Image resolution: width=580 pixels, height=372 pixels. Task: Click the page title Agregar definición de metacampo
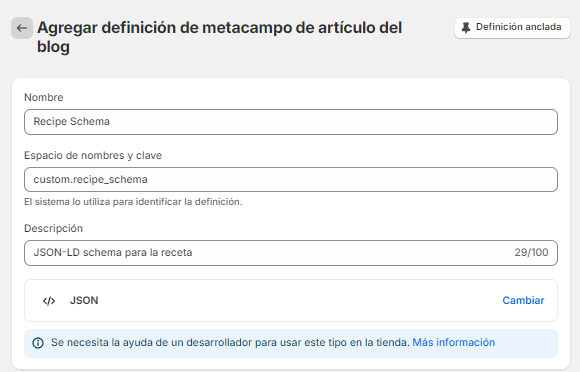click(219, 37)
